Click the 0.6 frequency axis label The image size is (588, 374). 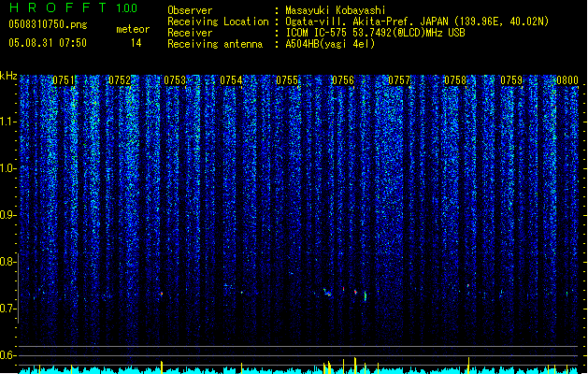pyautogui.click(x=7, y=355)
